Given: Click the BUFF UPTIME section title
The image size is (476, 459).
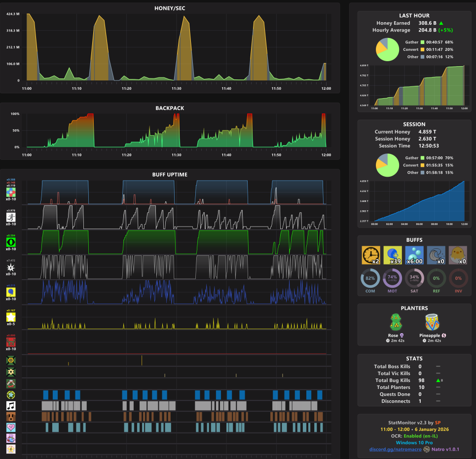Looking at the screenshot, I should (170, 175).
